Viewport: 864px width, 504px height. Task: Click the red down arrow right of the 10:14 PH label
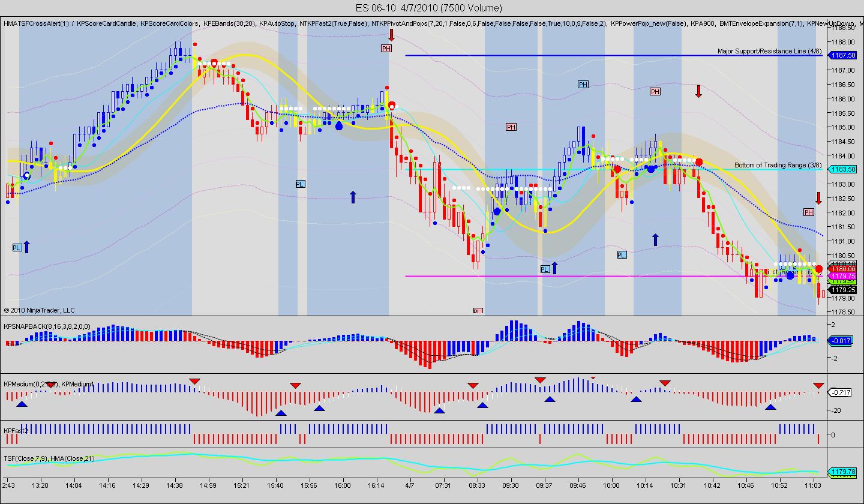tap(698, 91)
